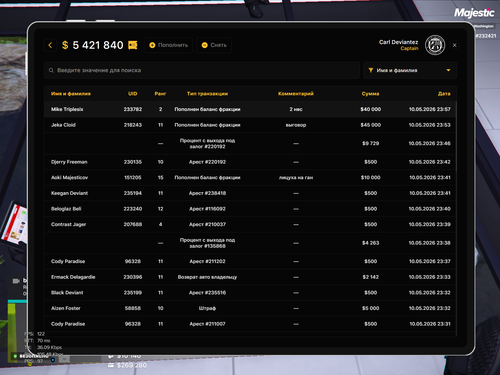Click the Арест #210037 transaction
This screenshot has height=375, width=500.
[207, 224]
